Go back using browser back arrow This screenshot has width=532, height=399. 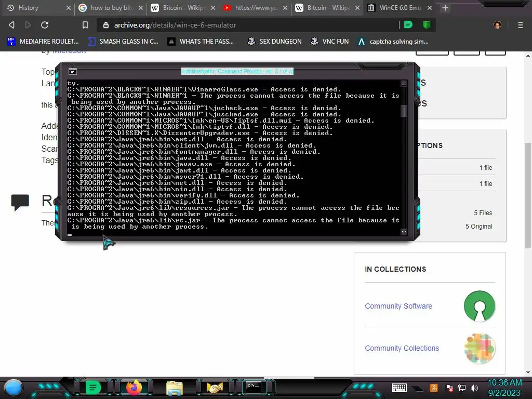click(11, 25)
